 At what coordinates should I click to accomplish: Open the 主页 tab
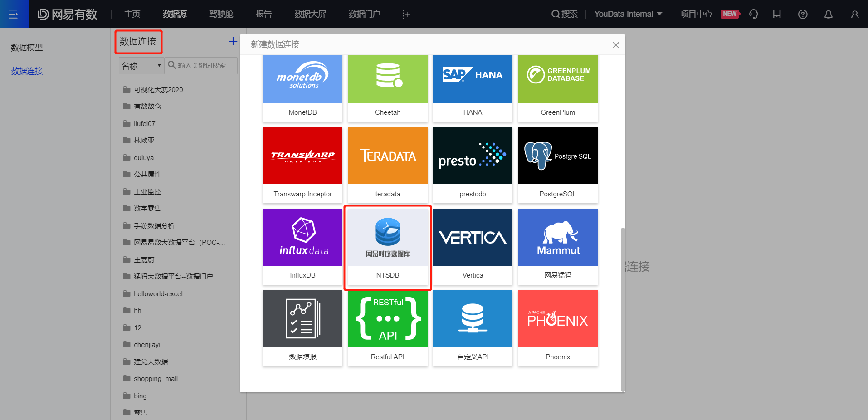point(132,14)
